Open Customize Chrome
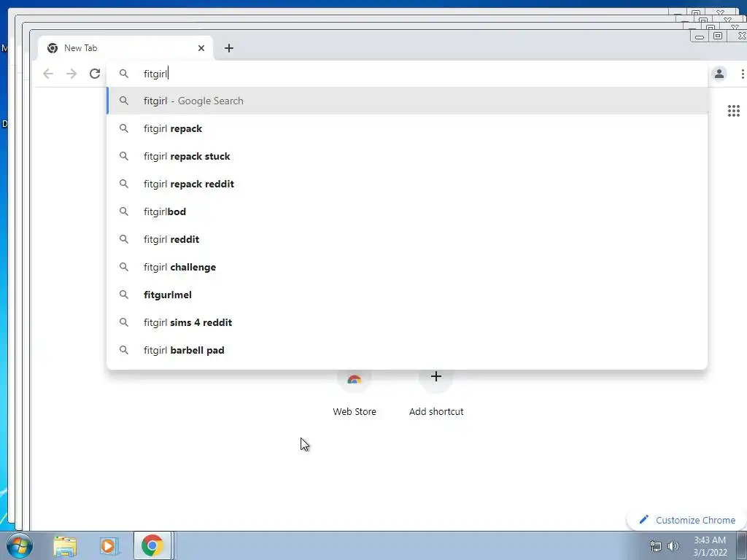This screenshot has height=560, width=747. (x=687, y=520)
